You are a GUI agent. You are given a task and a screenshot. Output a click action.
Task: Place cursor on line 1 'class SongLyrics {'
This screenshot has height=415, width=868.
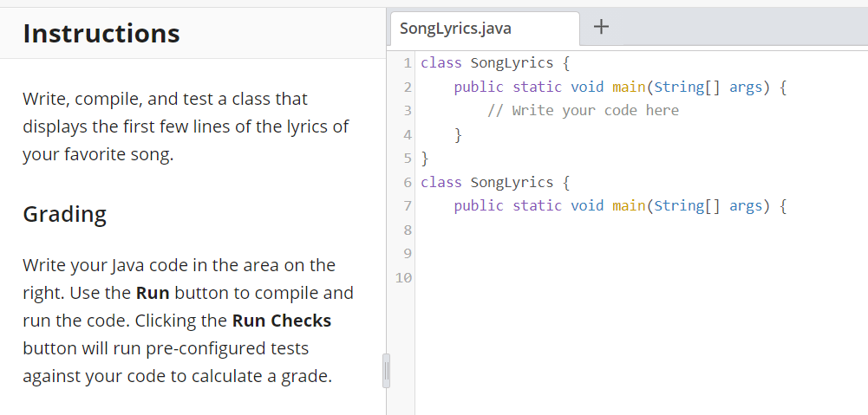(x=495, y=63)
